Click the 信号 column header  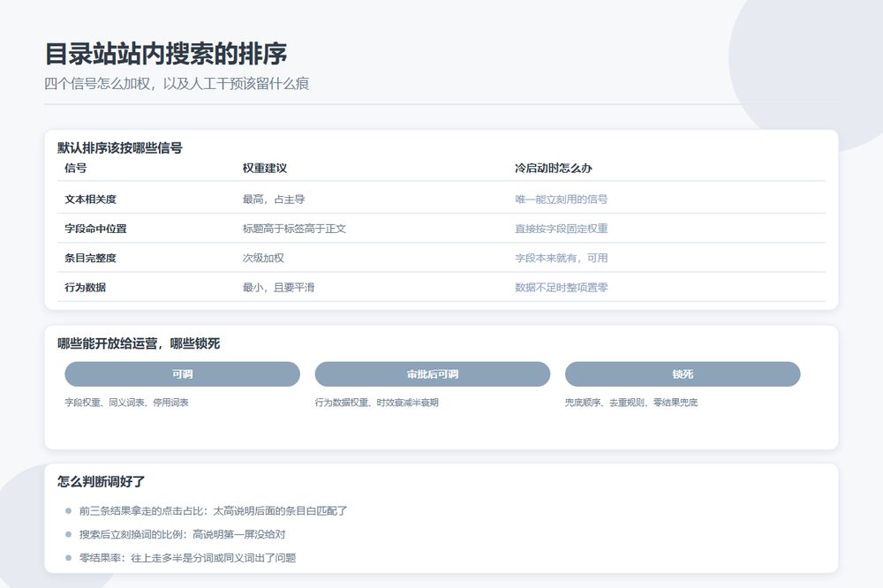click(x=75, y=168)
